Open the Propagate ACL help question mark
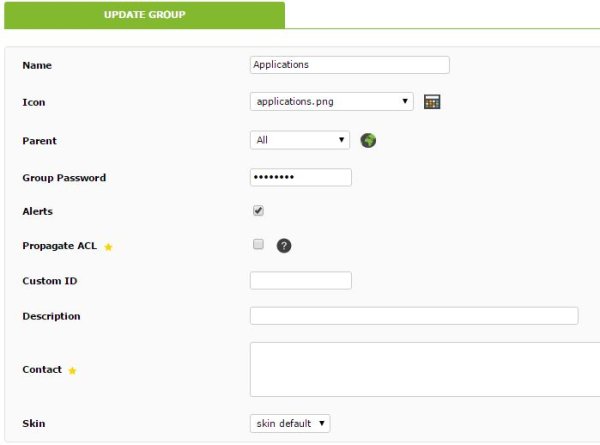The image size is (600, 445). [x=284, y=246]
